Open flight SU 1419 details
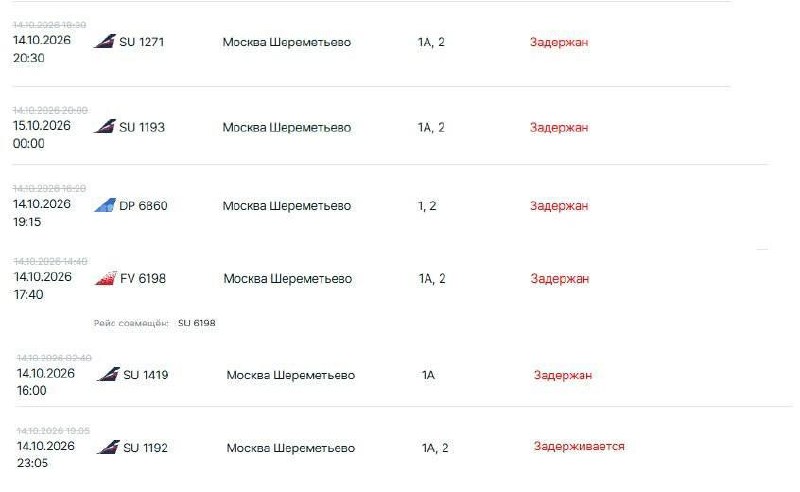This screenshot has height=492, width=800. pyautogui.click(x=145, y=375)
